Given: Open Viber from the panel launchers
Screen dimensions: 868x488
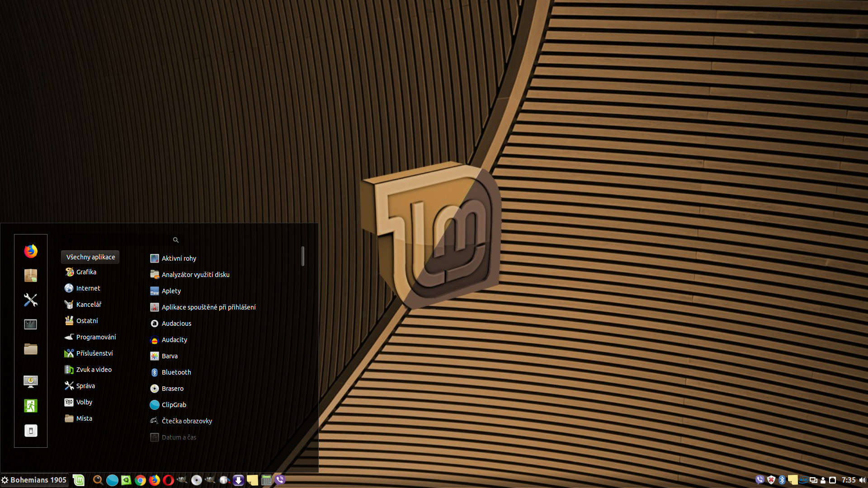Looking at the screenshot, I should pos(280,480).
